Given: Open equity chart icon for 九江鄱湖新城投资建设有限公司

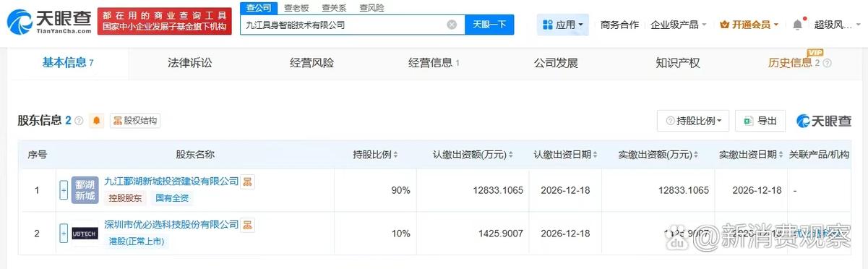Looking at the screenshot, I should click(247, 182).
